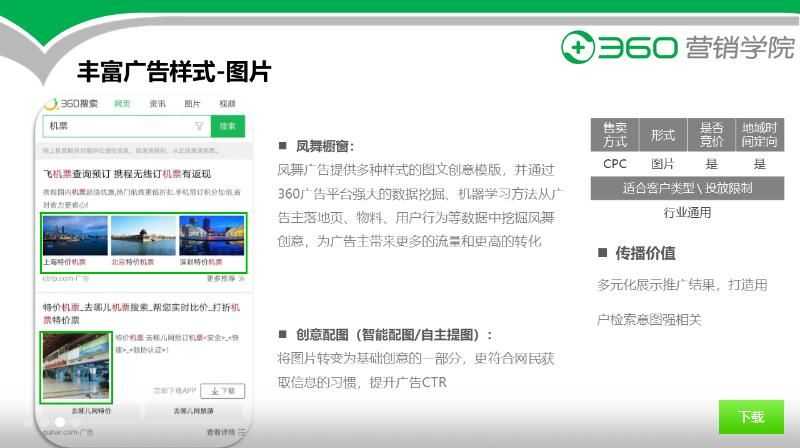Click 查看详情 link at phone bottom
800x448 pixels.
pyautogui.click(x=225, y=432)
